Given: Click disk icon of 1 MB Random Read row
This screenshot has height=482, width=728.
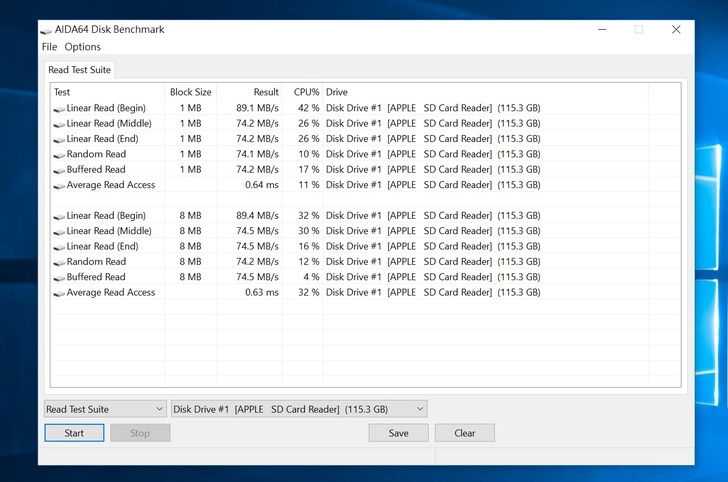Looking at the screenshot, I should pyautogui.click(x=59, y=155).
